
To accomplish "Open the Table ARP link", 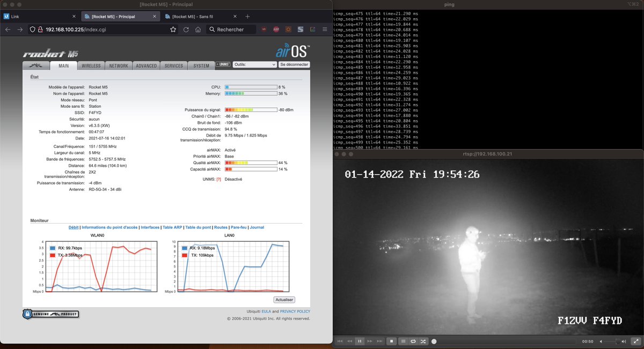I will 172,227.
